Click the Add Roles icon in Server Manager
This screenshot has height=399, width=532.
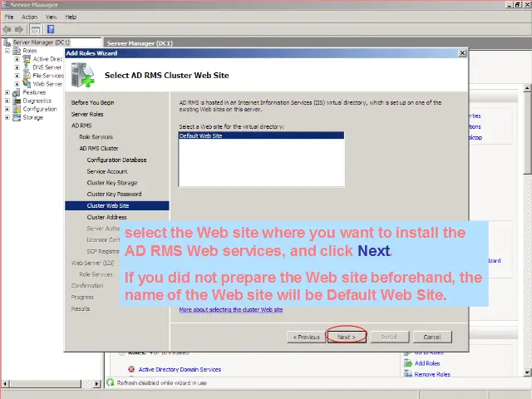click(408, 363)
